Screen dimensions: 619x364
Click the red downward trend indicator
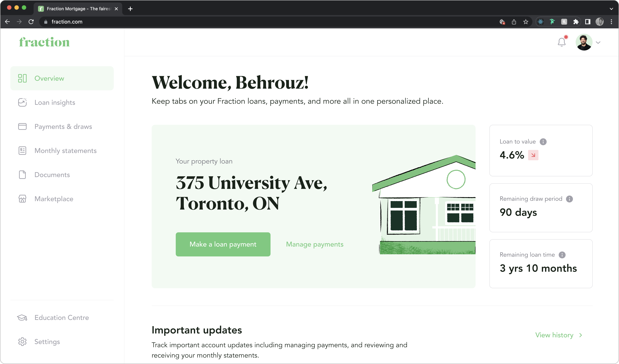click(533, 155)
